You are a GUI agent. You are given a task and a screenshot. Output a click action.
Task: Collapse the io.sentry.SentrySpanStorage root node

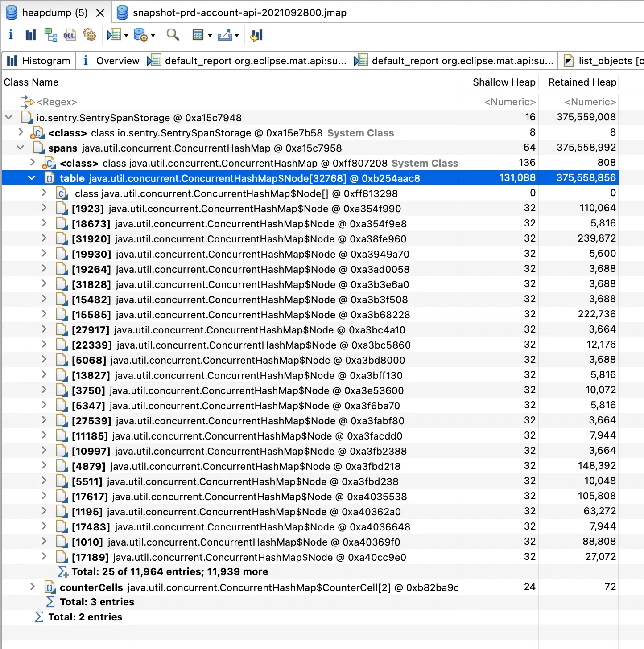[x=8, y=117]
